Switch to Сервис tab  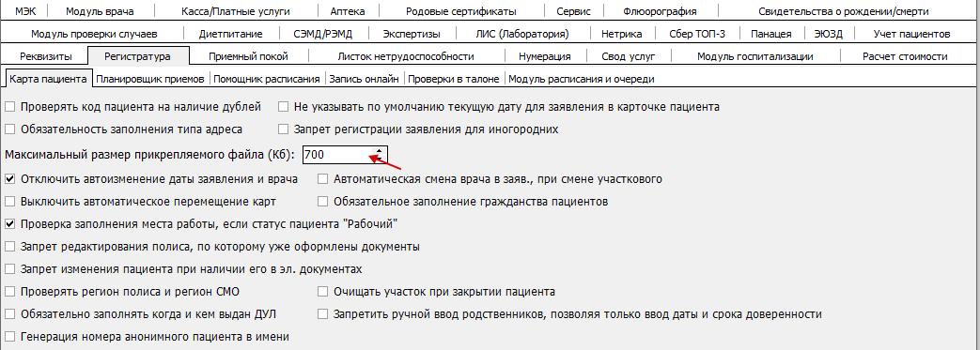point(575,11)
